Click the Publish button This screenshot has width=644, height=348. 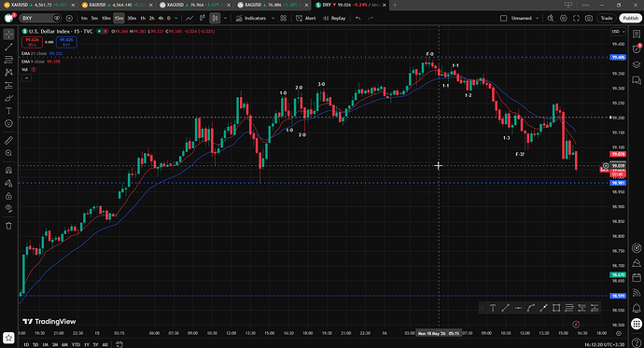[x=631, y=18]
